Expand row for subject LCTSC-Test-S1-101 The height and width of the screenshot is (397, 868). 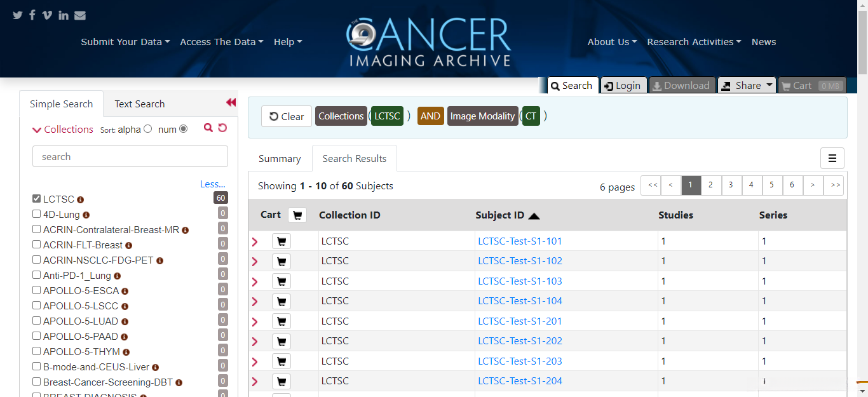[255, 241]
